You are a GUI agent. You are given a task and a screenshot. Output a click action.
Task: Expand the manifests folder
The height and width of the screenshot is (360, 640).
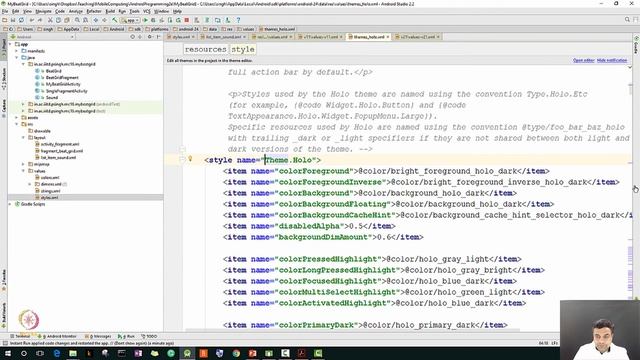[17, 51]
